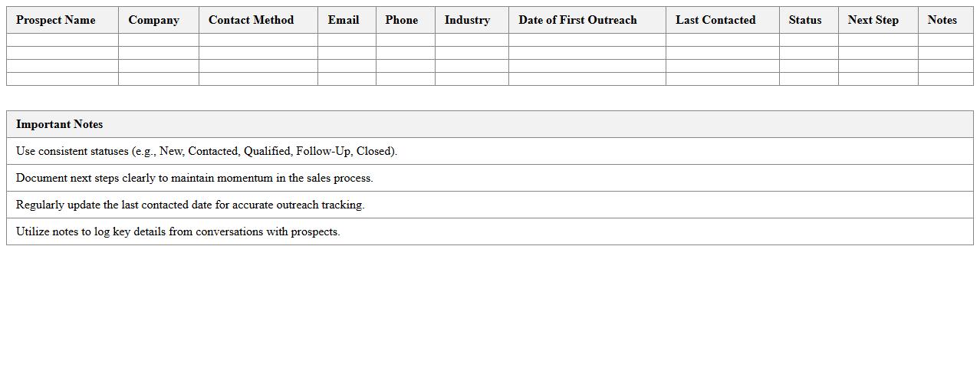Click the note about documenting next steps
980x384 pixels.
point(194,178)
